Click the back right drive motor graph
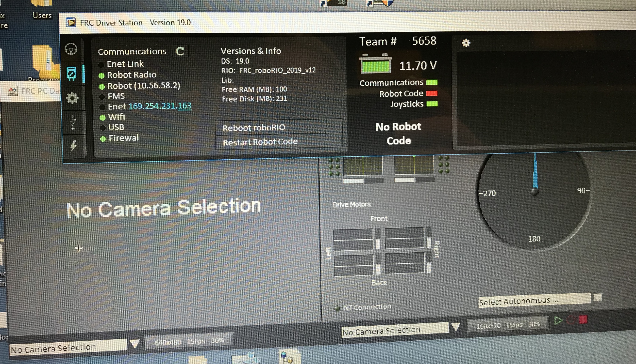This screenshot has height=364, width=636. 405,263
